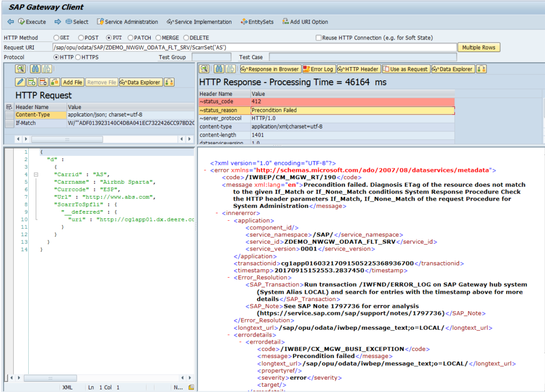The image size is (545, 392).
Task: Select the PUT HTTP method
Action: tap(109, 38)
